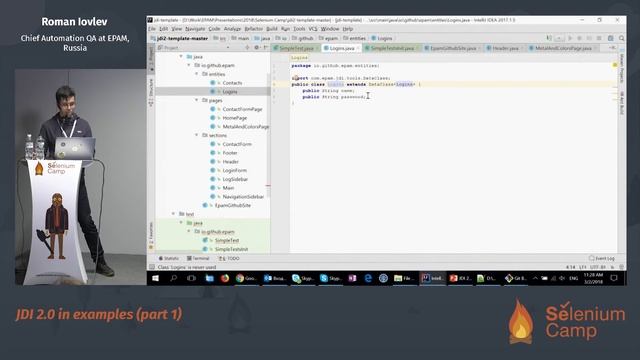This screenshot has width=640, height=360.
Task: Click the Logins breadcrumb in navigation bar
Action: click(382, 38)
